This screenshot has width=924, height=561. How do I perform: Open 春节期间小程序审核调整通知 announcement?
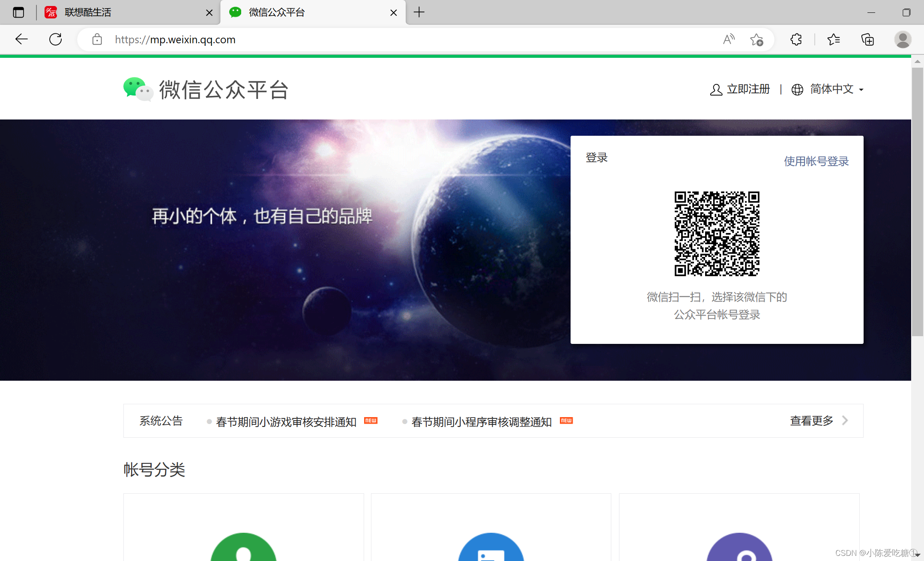click(481, 422)
